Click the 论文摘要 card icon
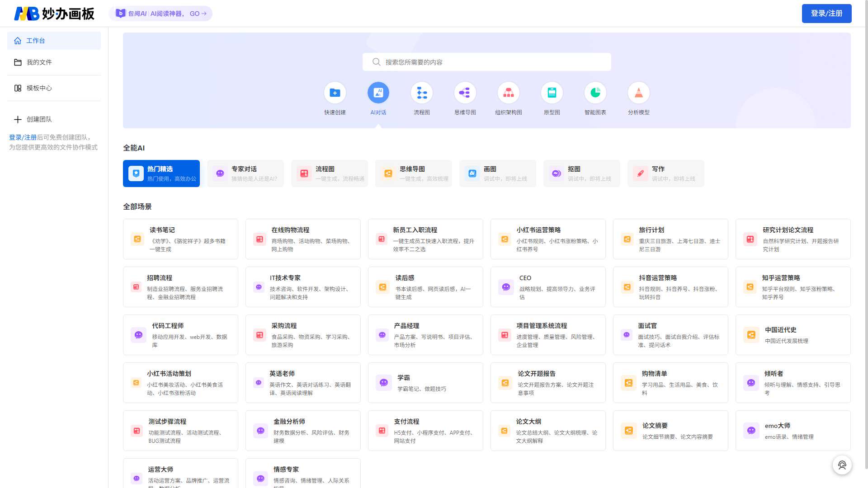Image resolution: width=868 pixels, height=488 pixels. [628, 431]
